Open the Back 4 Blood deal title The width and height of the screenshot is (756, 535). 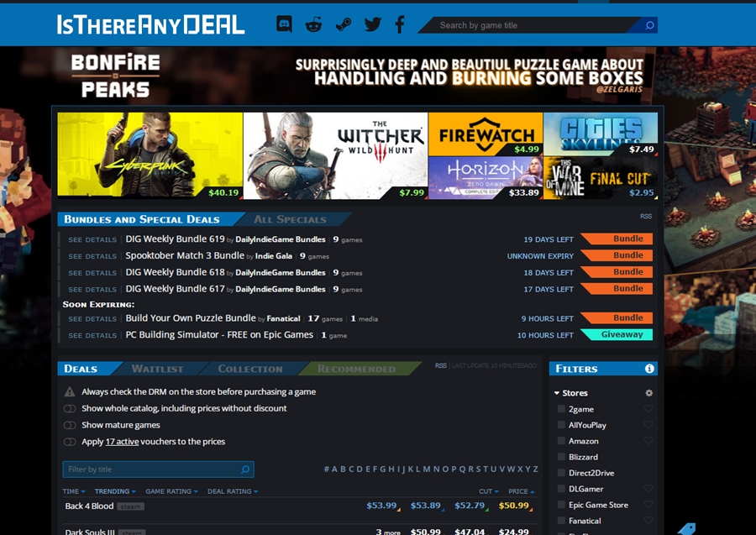click(89, 506)
